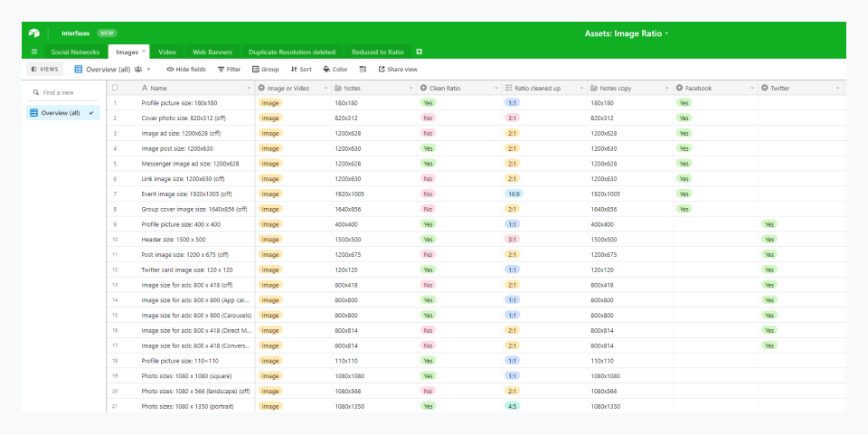Open the Social Networks tab
Image resolution: width=868 pixels, height=435 pixels.
click(x=75, y=52)
